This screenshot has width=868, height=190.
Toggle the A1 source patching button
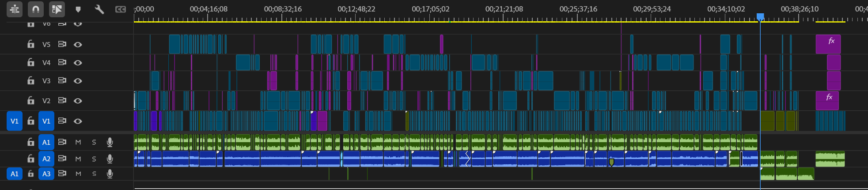tap(15, 174)
